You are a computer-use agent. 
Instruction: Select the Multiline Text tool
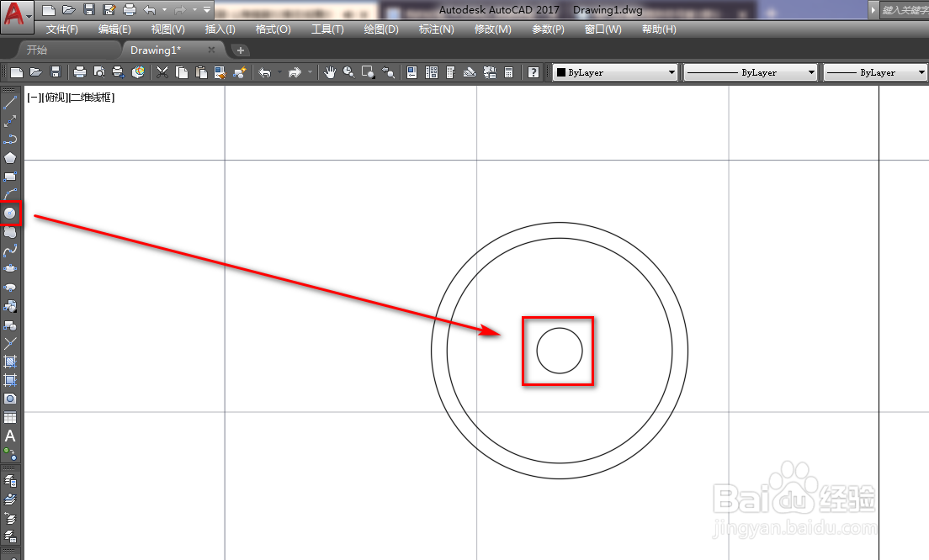10,436
